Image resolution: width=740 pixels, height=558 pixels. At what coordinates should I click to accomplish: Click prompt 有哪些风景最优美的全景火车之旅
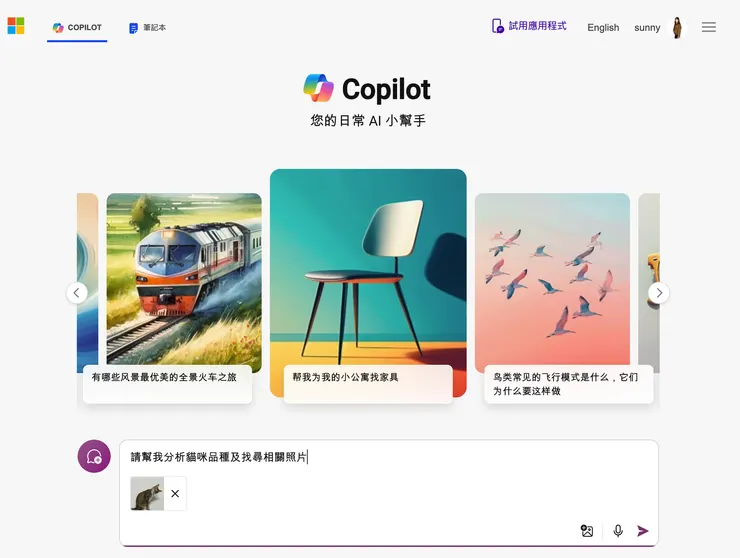coord(168,384)
